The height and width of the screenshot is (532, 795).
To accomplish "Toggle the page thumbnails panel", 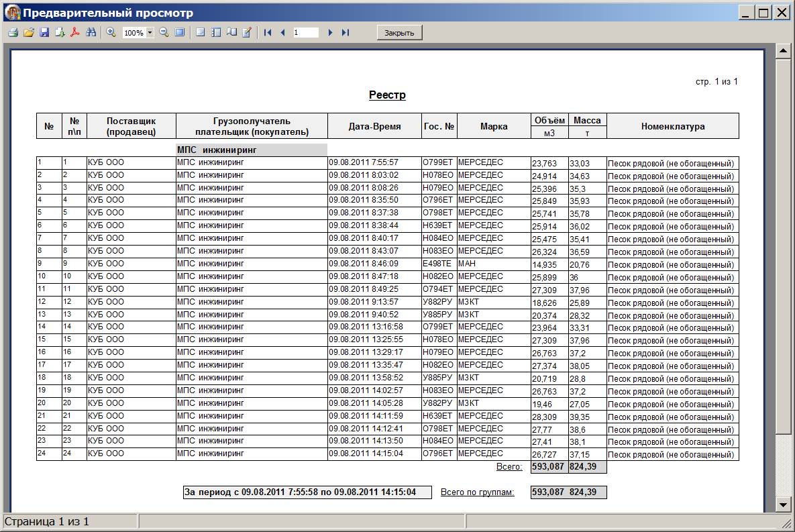I will (216, 32).
